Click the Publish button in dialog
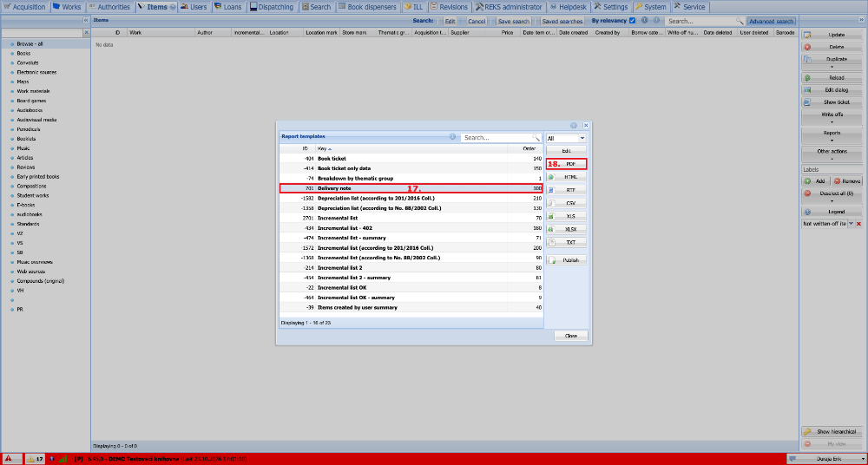Image resolution: width=868 pixels, height=465 pixels. (x=566, y=260)
